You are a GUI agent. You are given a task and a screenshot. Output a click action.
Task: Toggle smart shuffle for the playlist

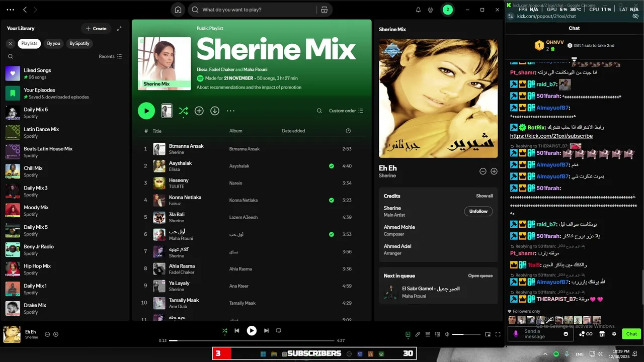183,111
